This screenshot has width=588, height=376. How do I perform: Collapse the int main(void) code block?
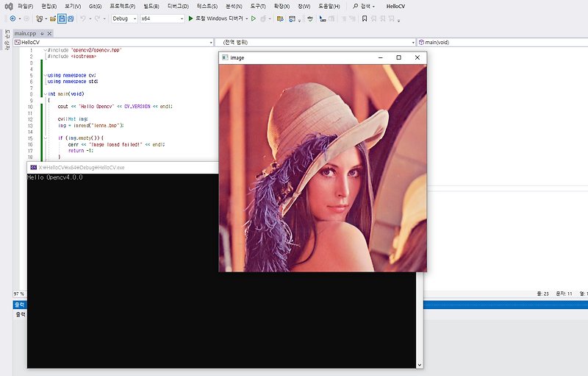46,94
